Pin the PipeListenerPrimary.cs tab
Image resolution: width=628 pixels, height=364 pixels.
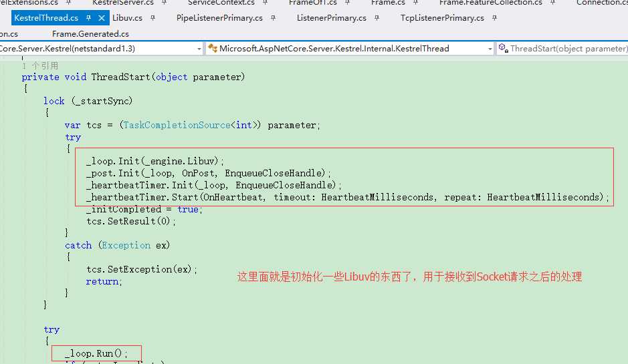coord(273,18)
